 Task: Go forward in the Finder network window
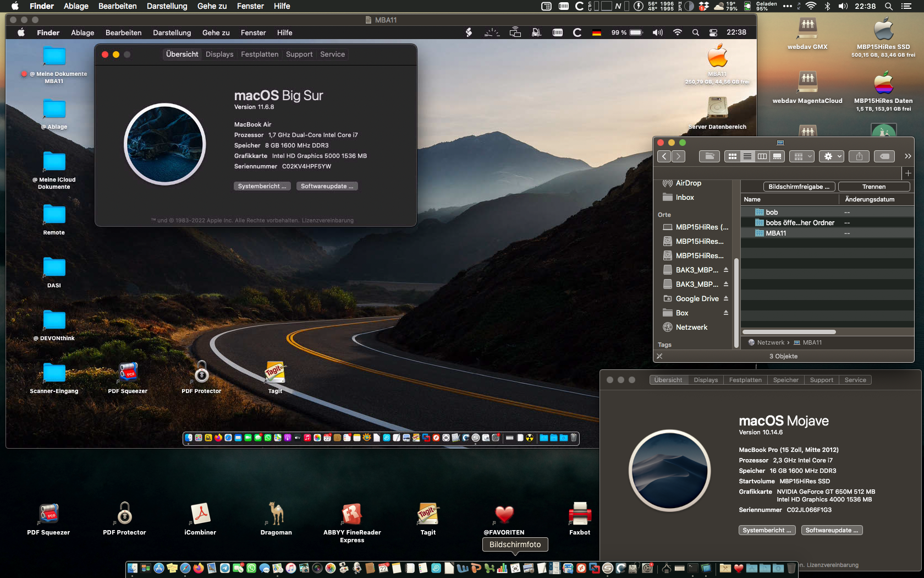point(679,156)
